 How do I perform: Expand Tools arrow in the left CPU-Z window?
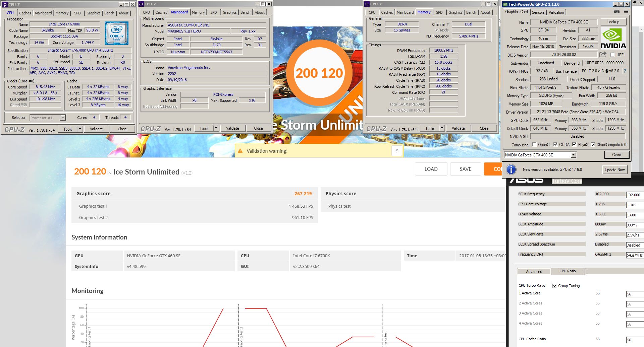coord(80,129)
